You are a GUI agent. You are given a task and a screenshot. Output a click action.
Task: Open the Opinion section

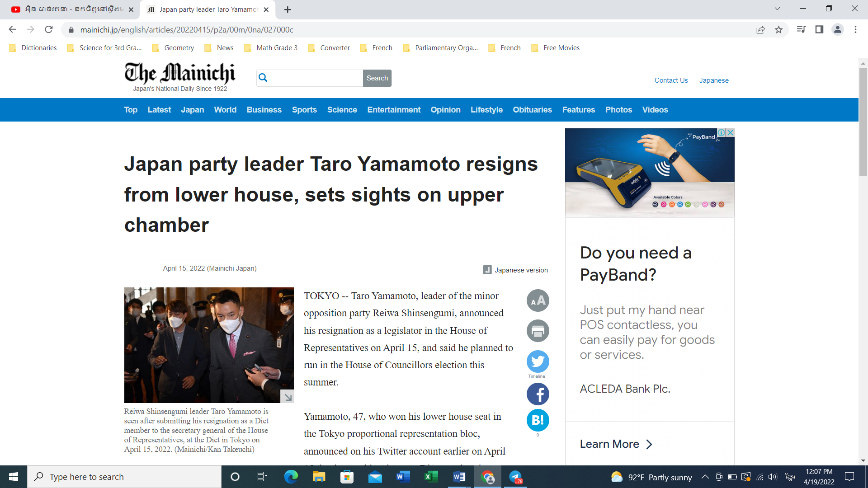[445, 110]
